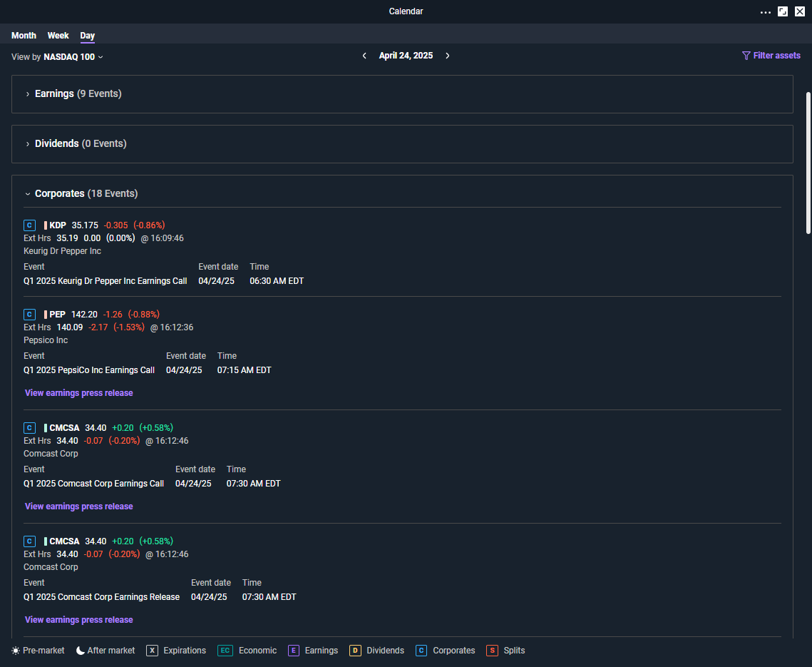
Task: Click the Expirations X legend icon
Action: click(152, 651)
